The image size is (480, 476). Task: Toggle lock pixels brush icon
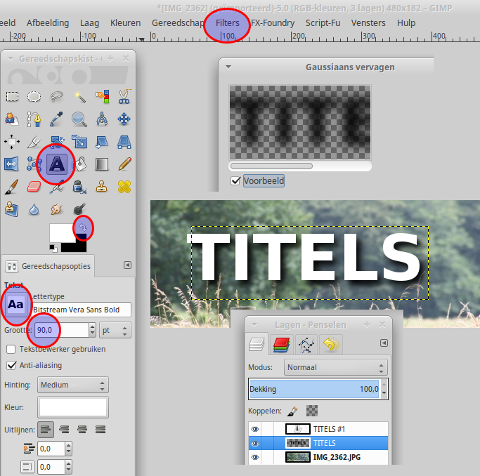pos(292,411)
